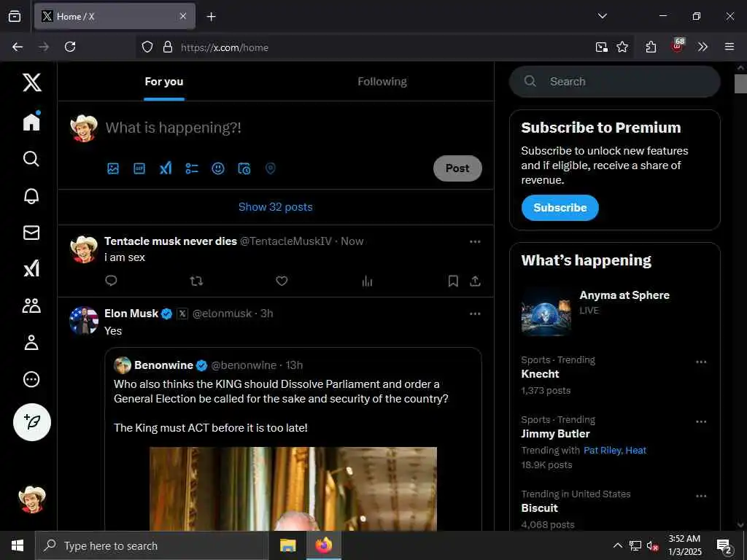747x560 pixels.
Task: Open Explore via the sidebar magnifier icon
Action: tap(31, 158)
